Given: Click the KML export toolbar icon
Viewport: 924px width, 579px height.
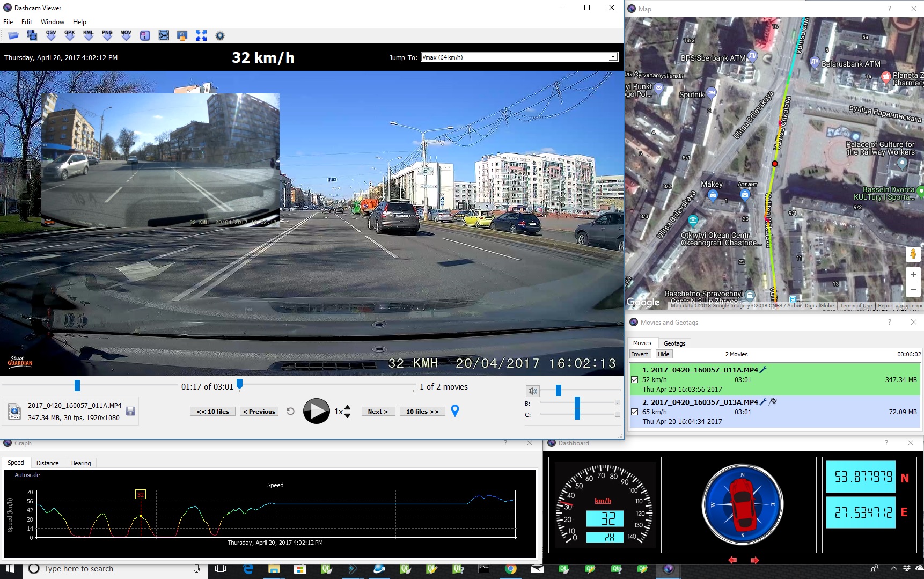Looking at the screenshot, I should tap(89, 35).
